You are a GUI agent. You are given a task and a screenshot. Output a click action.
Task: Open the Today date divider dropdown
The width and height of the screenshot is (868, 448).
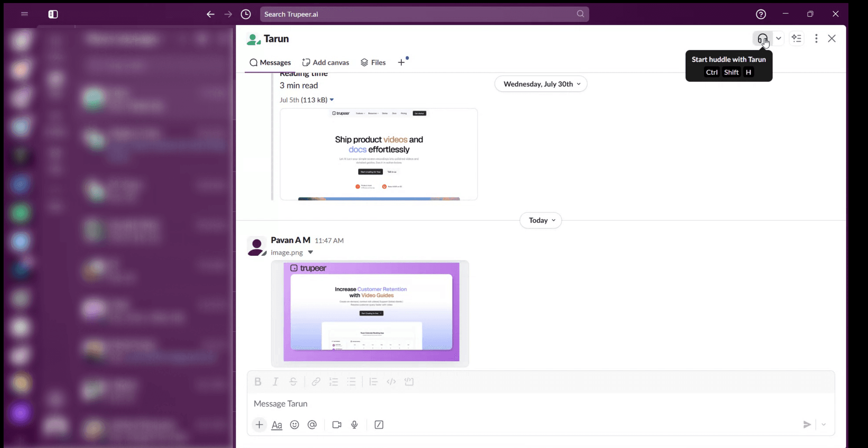540,220
